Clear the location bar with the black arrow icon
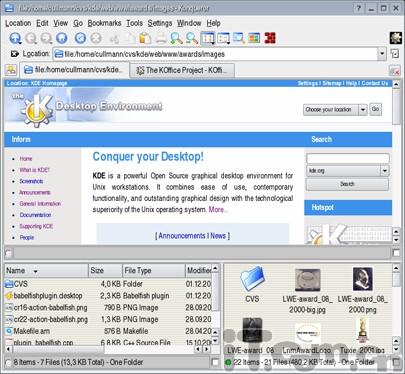Image resolution: width=405 pixels, height=374 pixels. click(14, 54)
